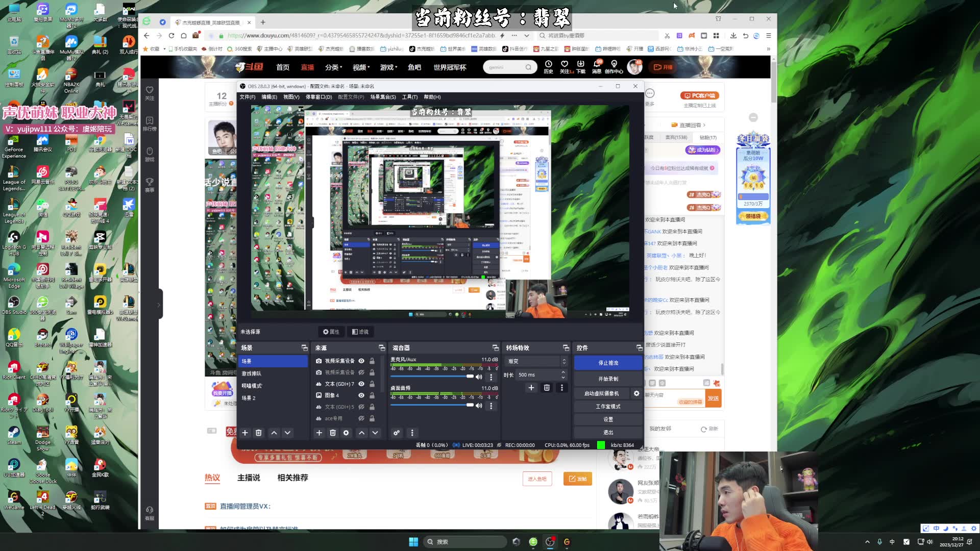Show hidden Windows system tray icons
This screenshot has height=551, width=980.
(x=867, y=542)
